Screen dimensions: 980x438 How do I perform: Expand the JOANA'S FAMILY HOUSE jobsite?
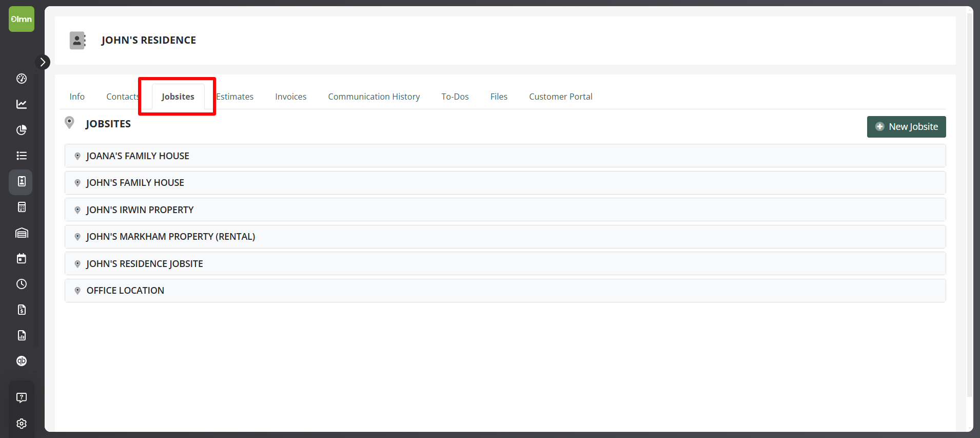138,156
